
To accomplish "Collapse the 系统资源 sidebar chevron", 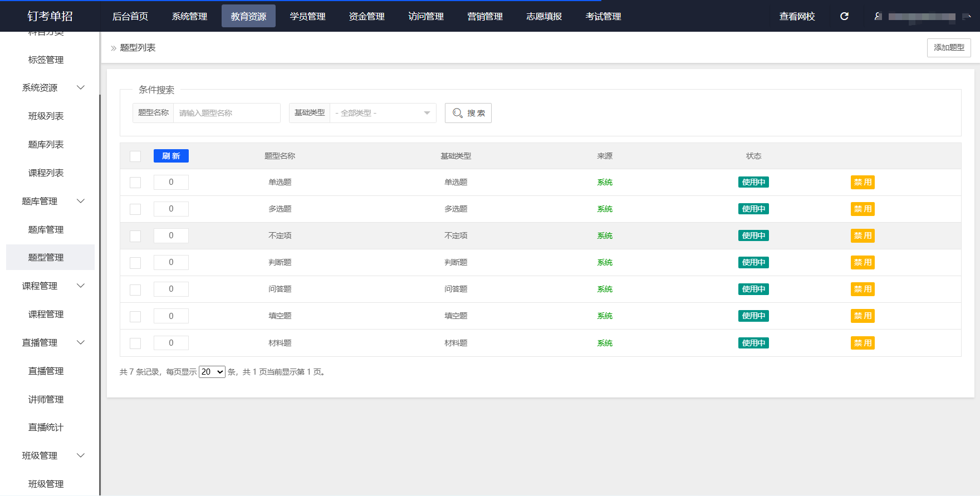I will [81, 87].
